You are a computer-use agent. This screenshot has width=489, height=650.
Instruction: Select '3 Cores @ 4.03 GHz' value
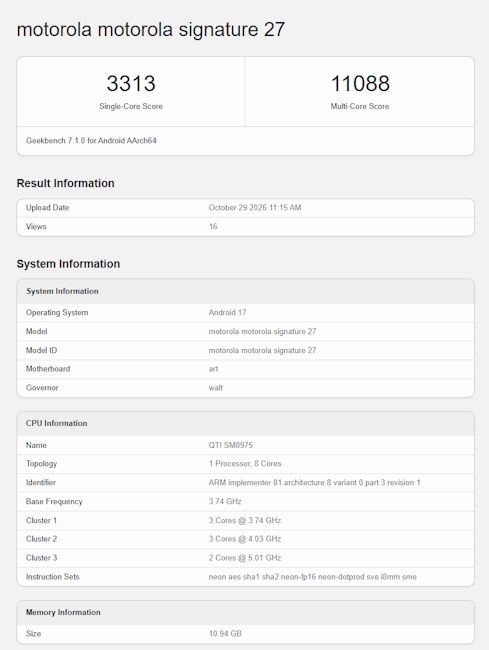point(245,539)
